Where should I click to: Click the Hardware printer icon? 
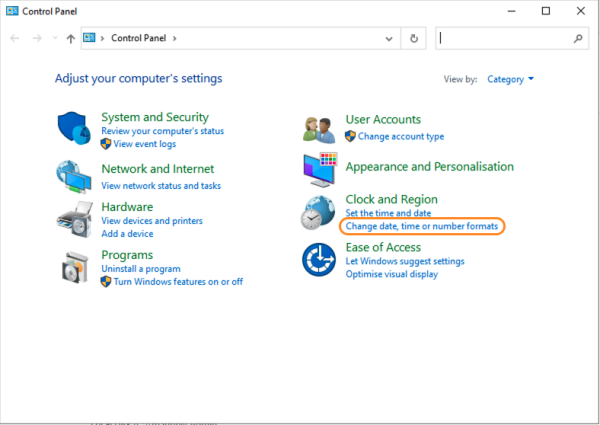75,219
